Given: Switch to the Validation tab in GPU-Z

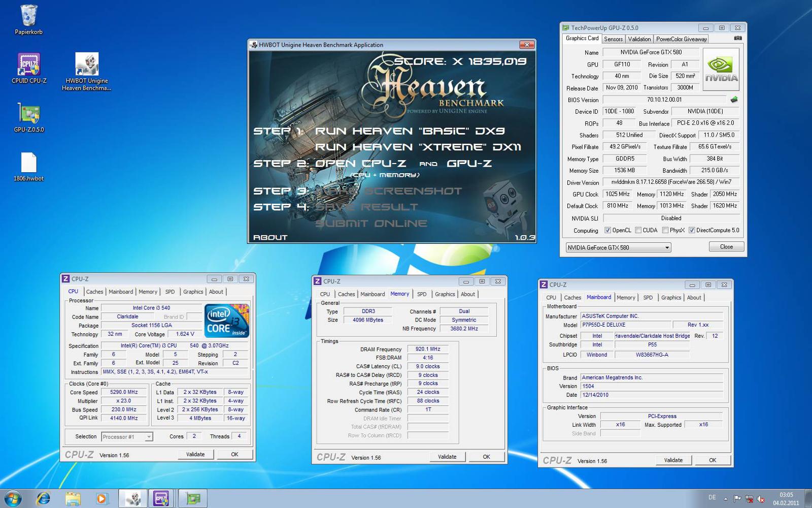Looking at the screenshot, I should [x=639, y=39].
